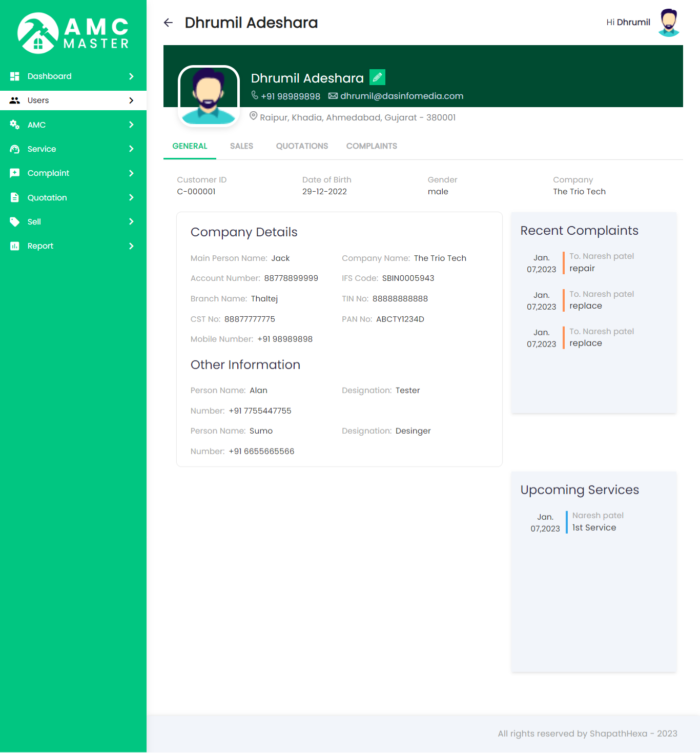
Task: Collapse the Users menu chevron
Action: coord(132,100)
